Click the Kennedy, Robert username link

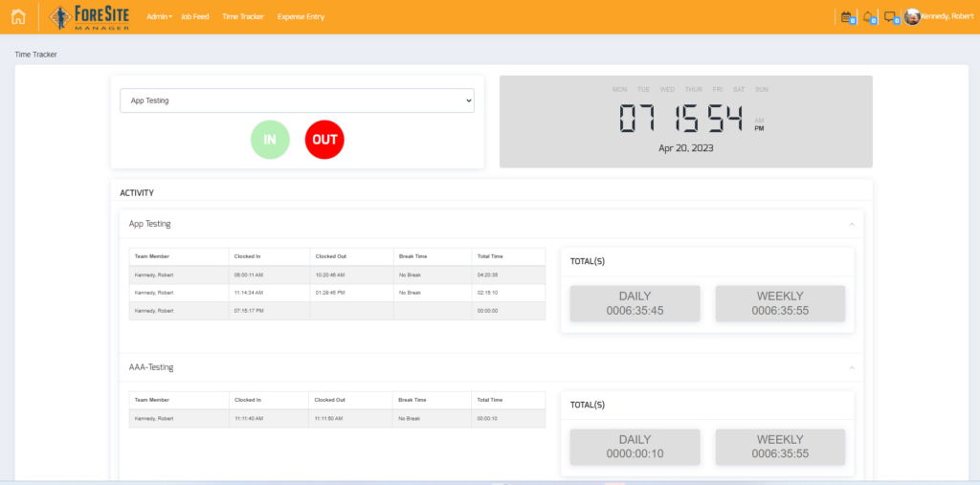click(x=948, y=16)
